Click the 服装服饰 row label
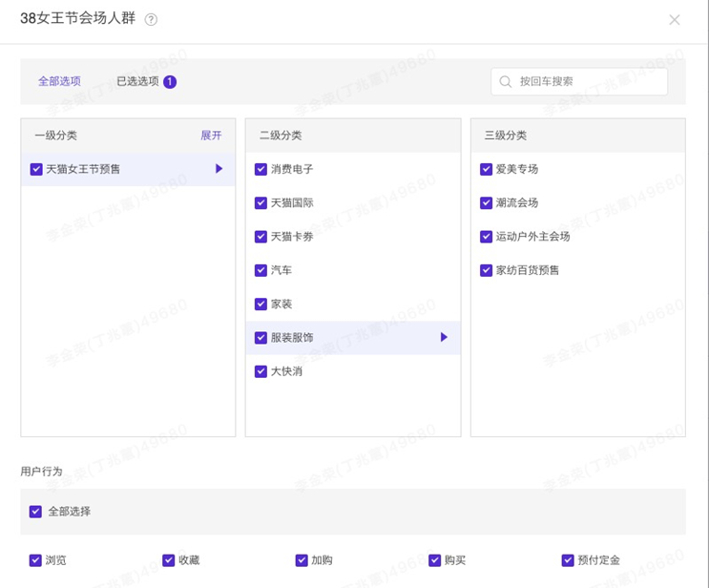Viewport: 709px width, 588px height. tap(292, 337)
